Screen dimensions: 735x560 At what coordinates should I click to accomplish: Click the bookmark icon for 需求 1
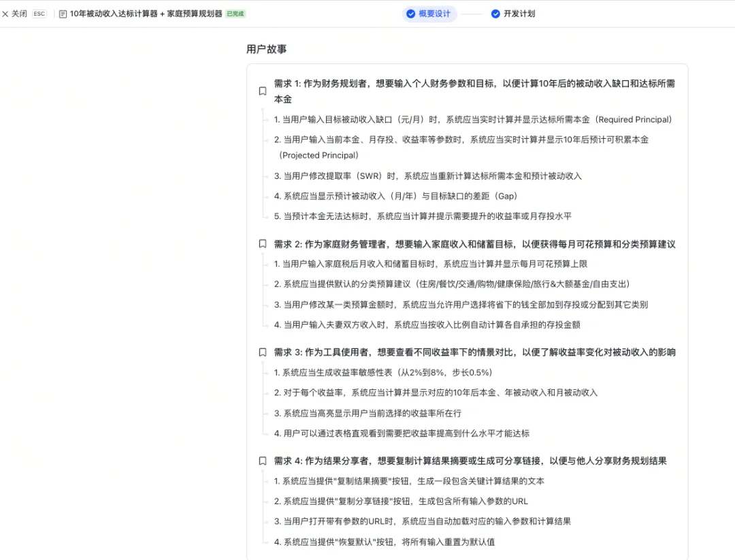(263, 91)
